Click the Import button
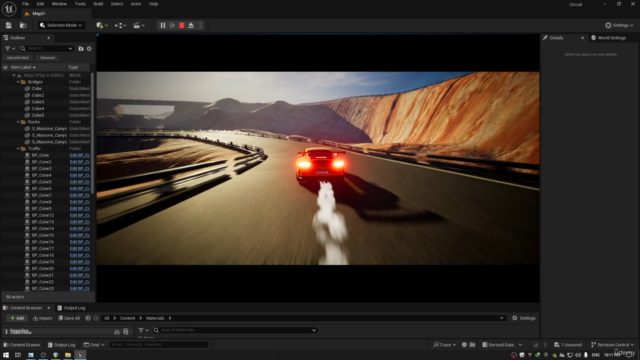This screenshot has width=640, height=360. click(43, 318)
